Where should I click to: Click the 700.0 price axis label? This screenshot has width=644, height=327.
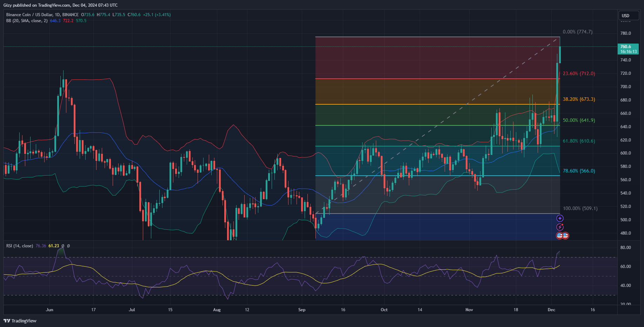tap(626, 87)
